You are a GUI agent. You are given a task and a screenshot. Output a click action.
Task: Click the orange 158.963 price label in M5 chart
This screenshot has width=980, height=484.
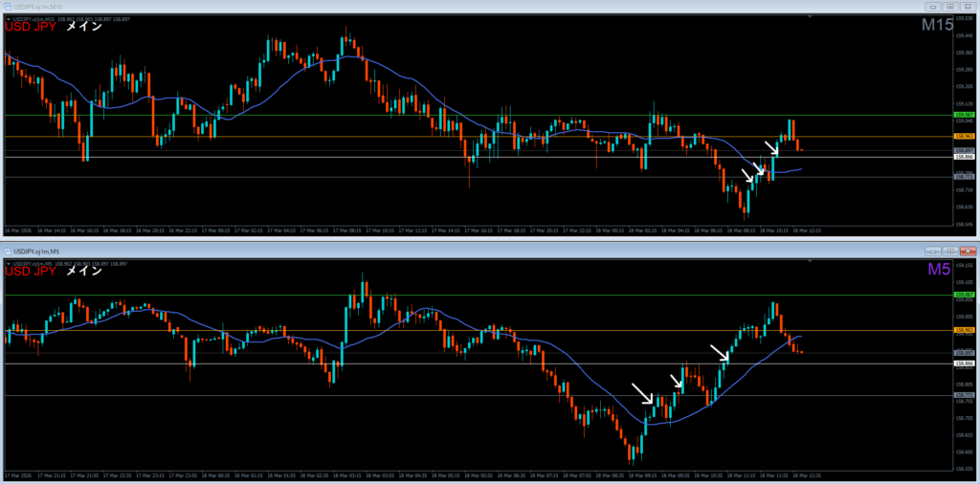[x=965, y=331]
